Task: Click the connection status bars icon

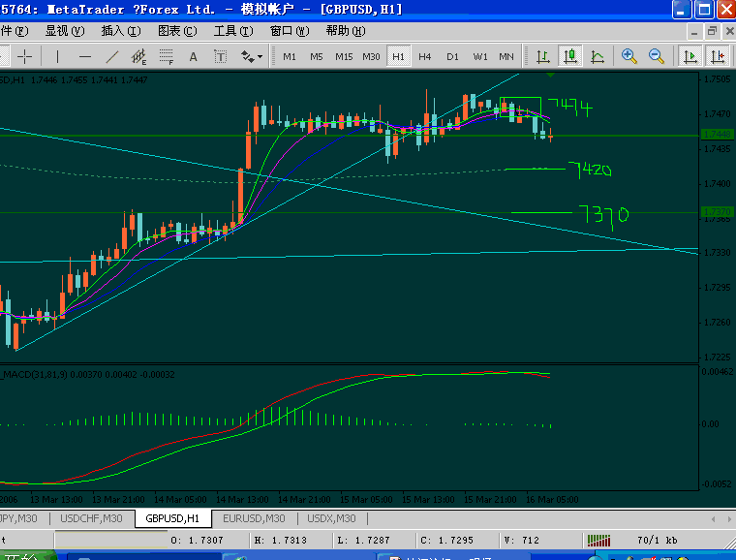Action: [598, 541]
